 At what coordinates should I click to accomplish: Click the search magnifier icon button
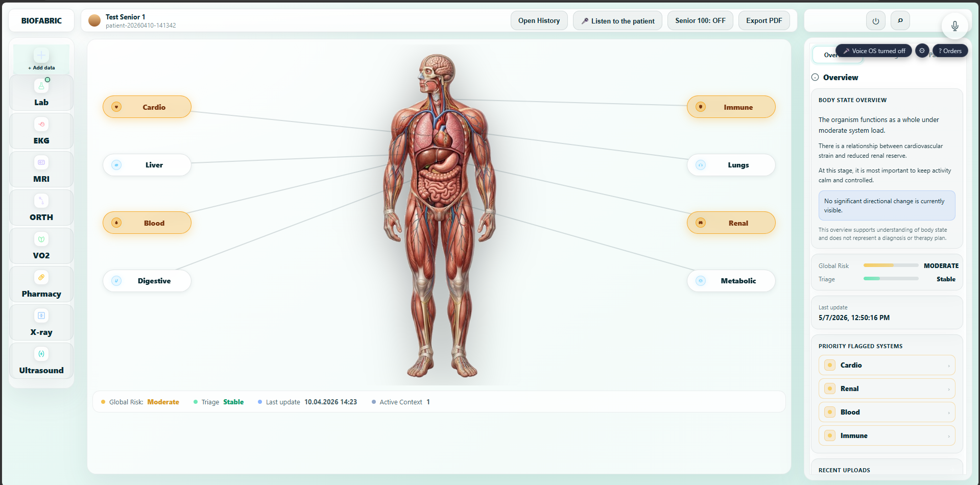coord(900,21)
